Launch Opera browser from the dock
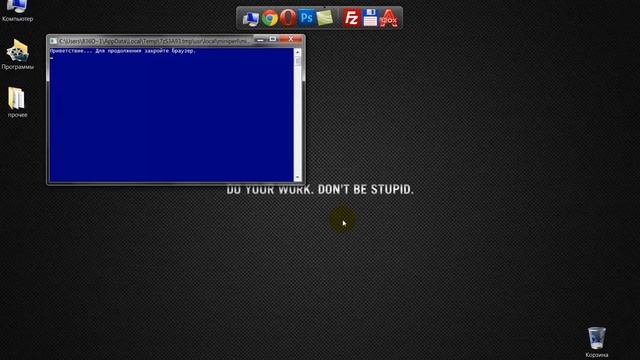 288,18
